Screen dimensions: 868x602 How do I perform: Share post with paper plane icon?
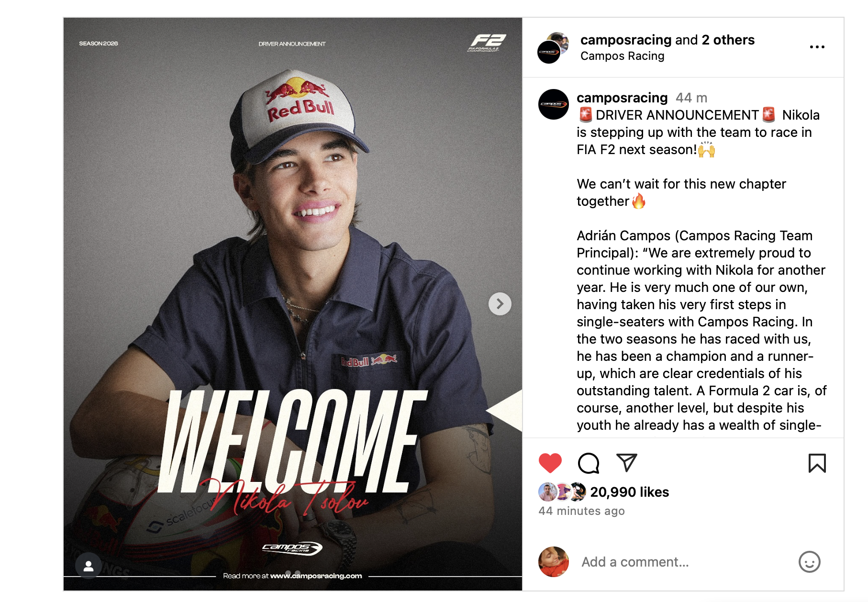(x=626, y=462)
